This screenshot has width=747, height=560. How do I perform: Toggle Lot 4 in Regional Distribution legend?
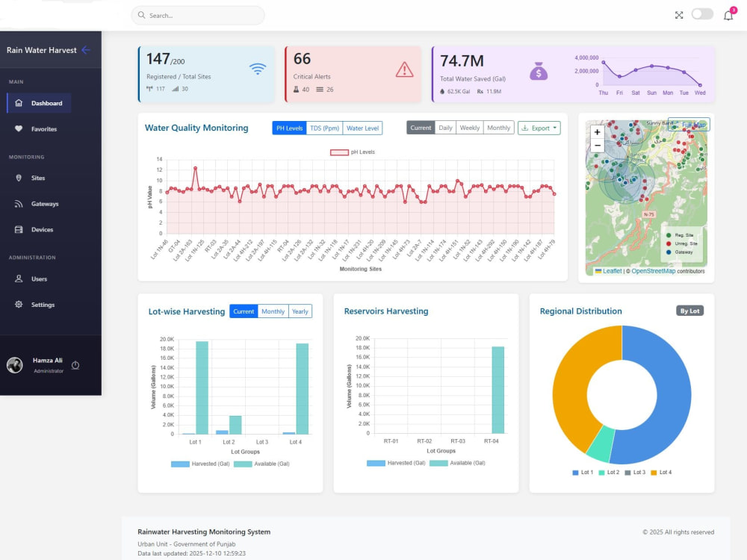pyautogui.click(x=661, y=473)
